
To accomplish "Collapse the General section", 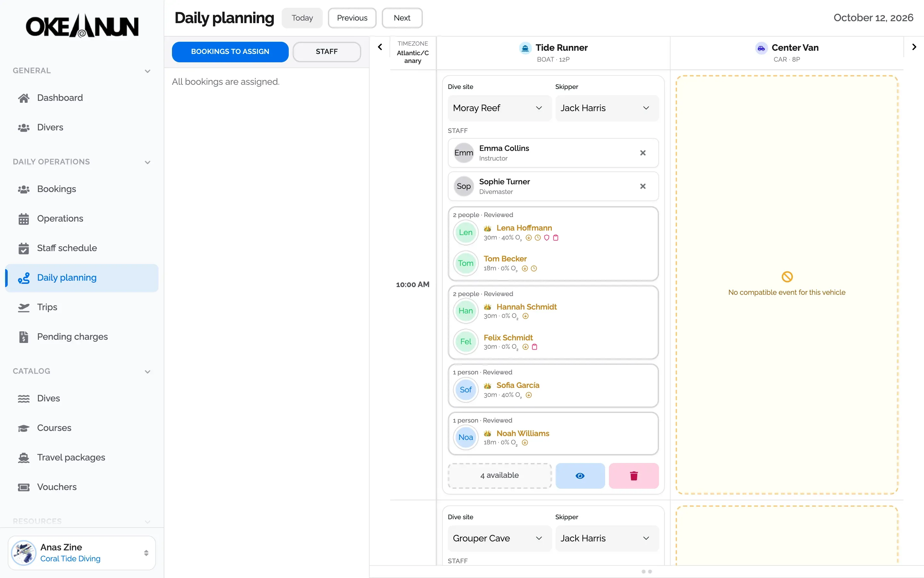I will click(147, 71).
